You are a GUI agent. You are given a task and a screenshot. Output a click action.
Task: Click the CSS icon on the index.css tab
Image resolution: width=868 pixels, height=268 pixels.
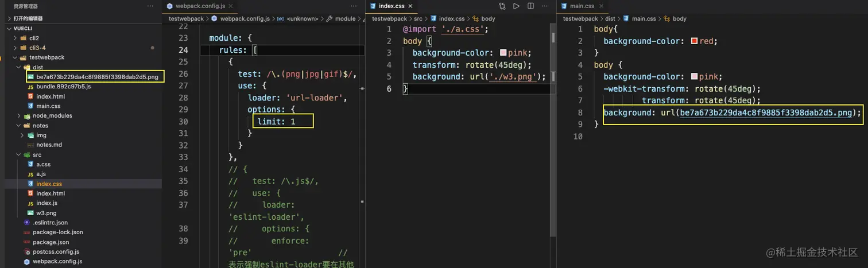click(x=373, y=6)
